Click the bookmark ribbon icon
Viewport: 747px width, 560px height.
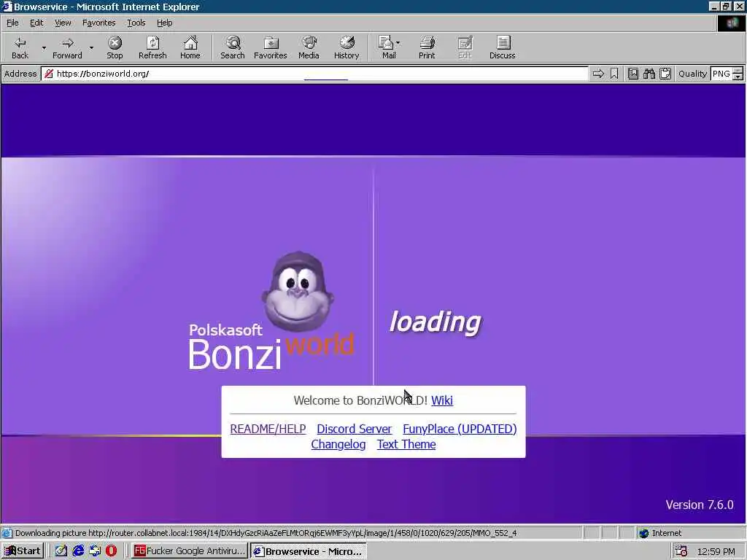pos(614,74)
